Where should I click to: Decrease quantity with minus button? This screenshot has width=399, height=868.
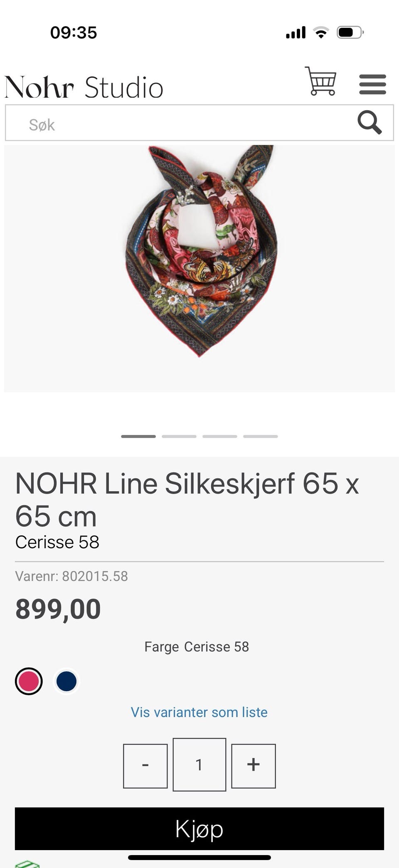pyautogui.click(x=145, y=766)
